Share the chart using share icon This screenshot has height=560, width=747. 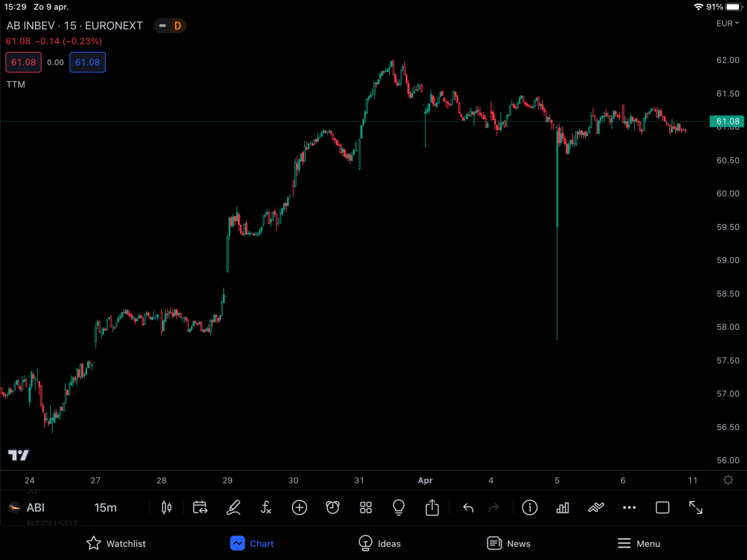(432, 508)
